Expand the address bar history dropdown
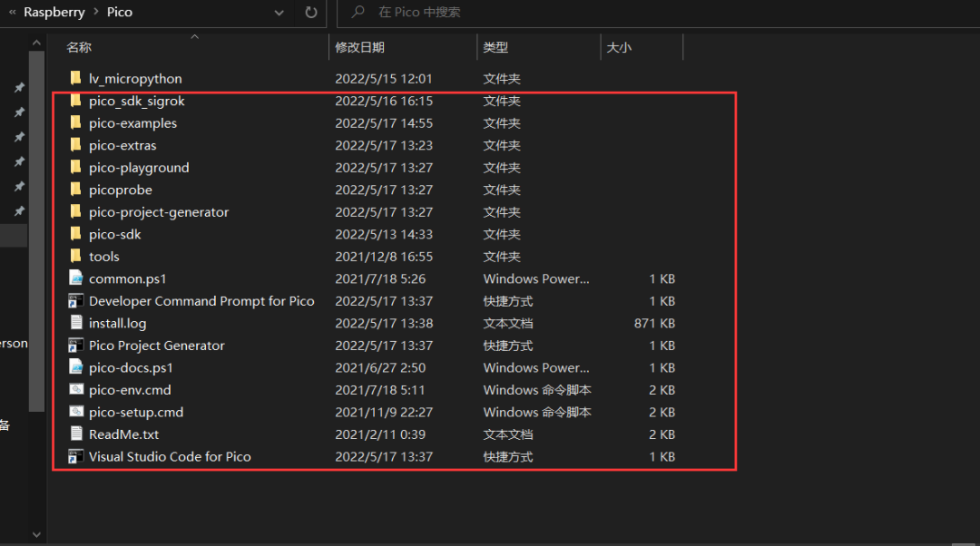Viewport: 980px width, 546px height. 279,13
